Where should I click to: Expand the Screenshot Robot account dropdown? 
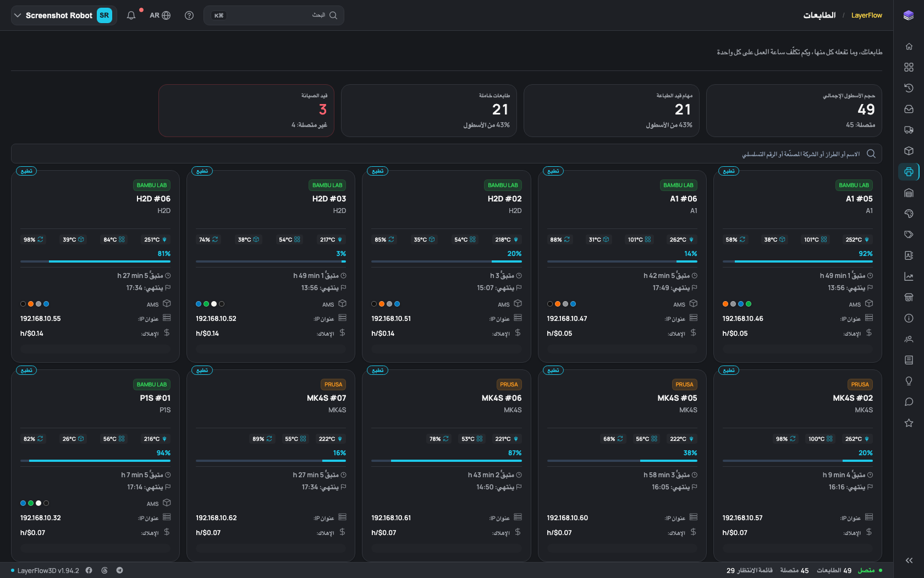pyautogui.click(x=63, y=15)
